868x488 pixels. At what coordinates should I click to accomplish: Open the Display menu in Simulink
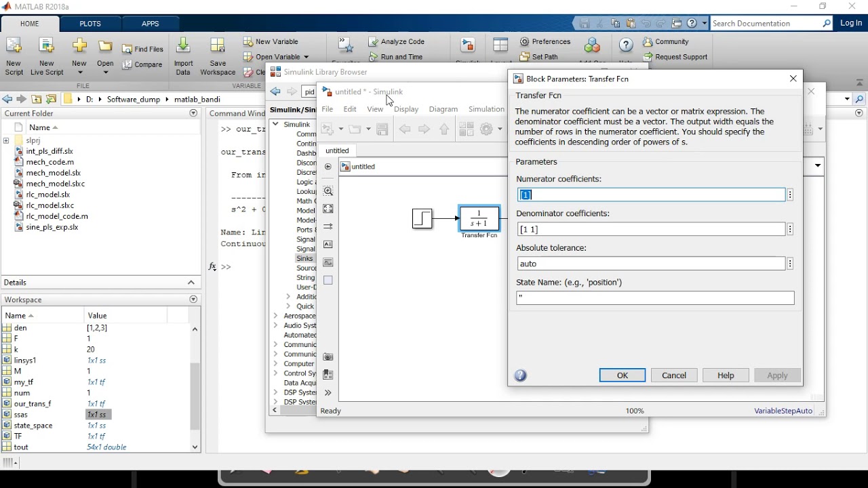[x=406, y=109]
